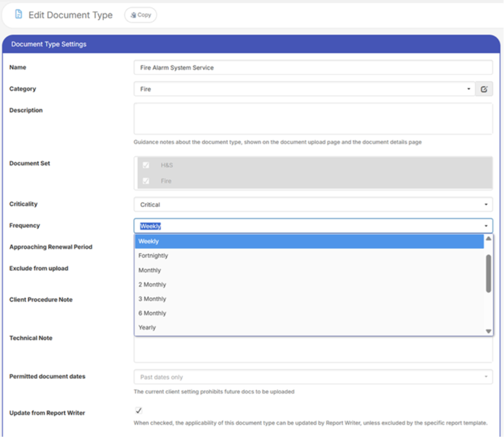
Task: Choose Monthly from the frequency list
Action: tap(309, 270)
